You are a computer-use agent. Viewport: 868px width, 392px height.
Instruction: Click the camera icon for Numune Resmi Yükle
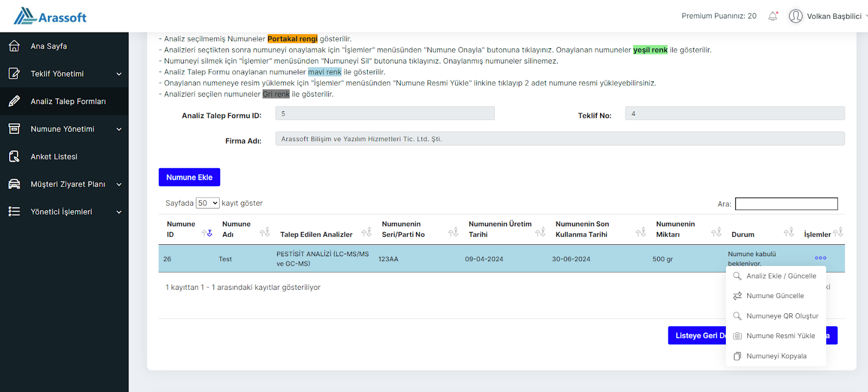pyautogui.click(x=737, y=336)
